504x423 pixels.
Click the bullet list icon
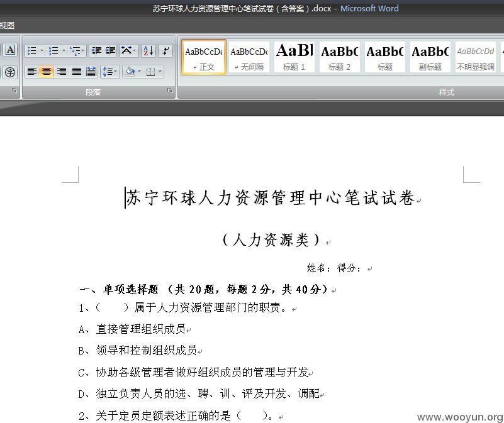[32, 51]
